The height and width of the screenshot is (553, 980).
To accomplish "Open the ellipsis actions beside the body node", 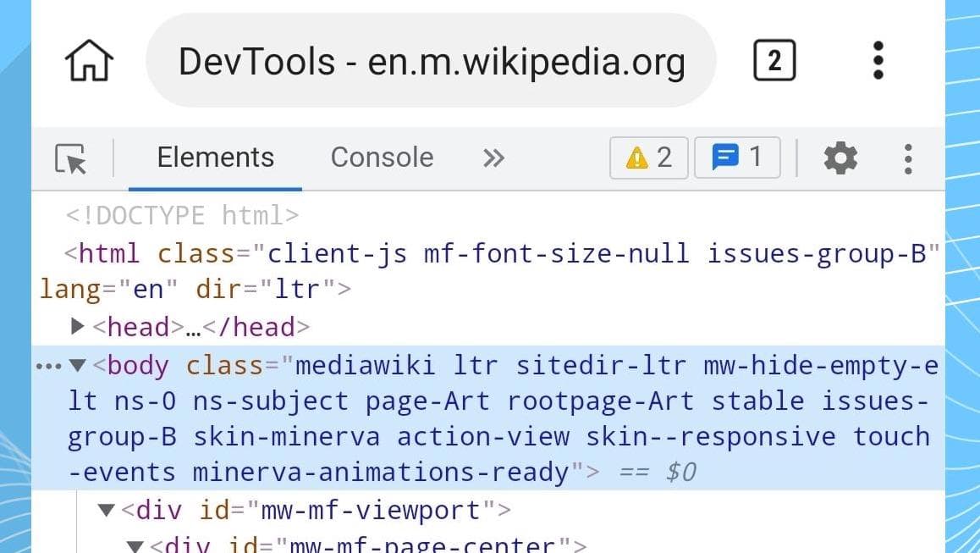I will 49,366.
